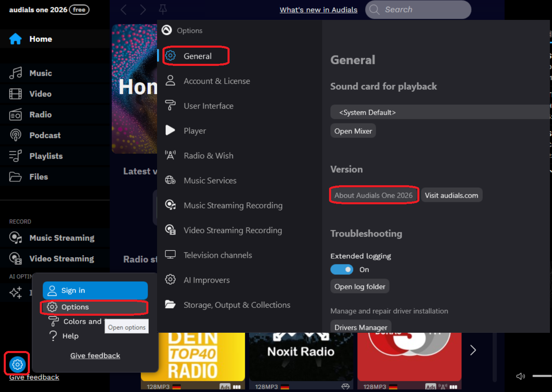Click the AI Improvers gear icon
Viewport: 552px width, 392px height.
tap(170, 280)
